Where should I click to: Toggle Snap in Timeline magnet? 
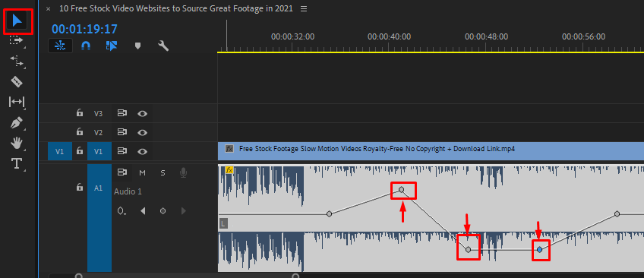(x=85, y=46)
